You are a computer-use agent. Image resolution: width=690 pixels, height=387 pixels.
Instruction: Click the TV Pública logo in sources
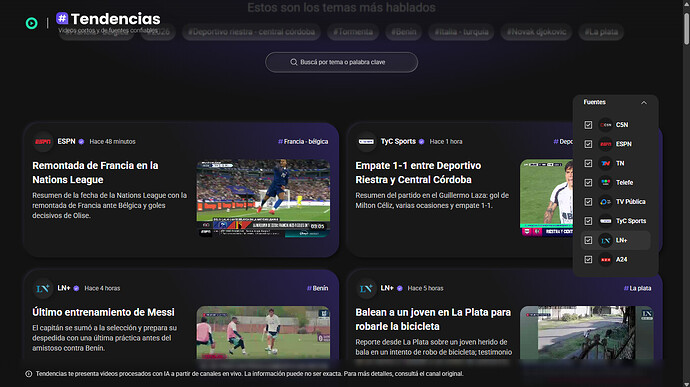tap(606, 202)
